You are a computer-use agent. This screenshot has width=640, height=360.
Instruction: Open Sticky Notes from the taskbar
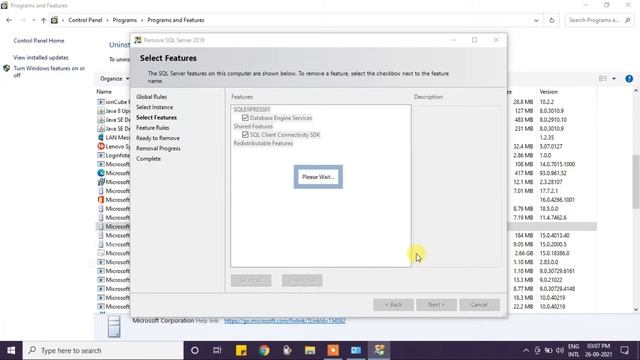241,350
